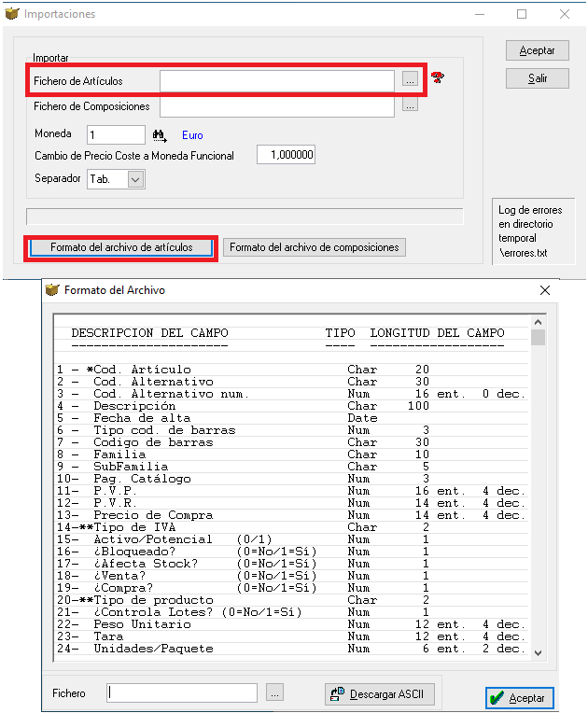Select the '¿Compra?' row

pyautogui.click(x=291, y=588)
